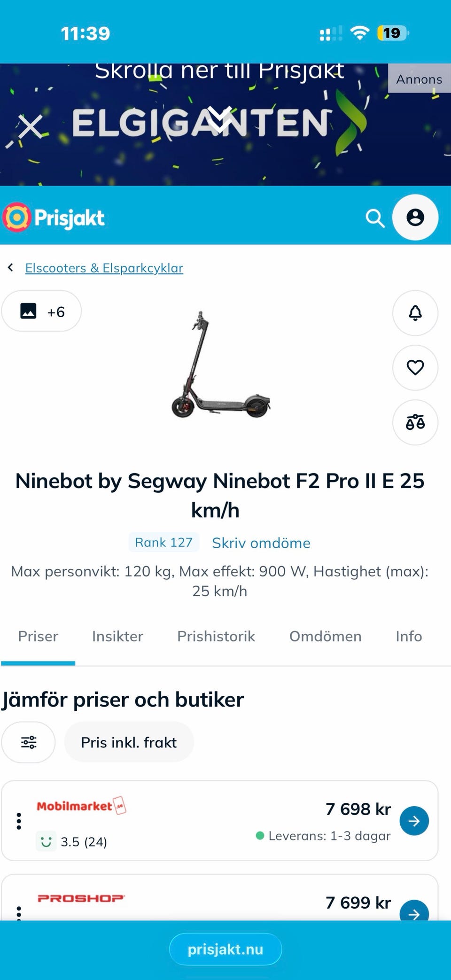The width and height of the screenshot is (451, 980).
Task: Tap the price alert bell icon
Action: point(415,313)
